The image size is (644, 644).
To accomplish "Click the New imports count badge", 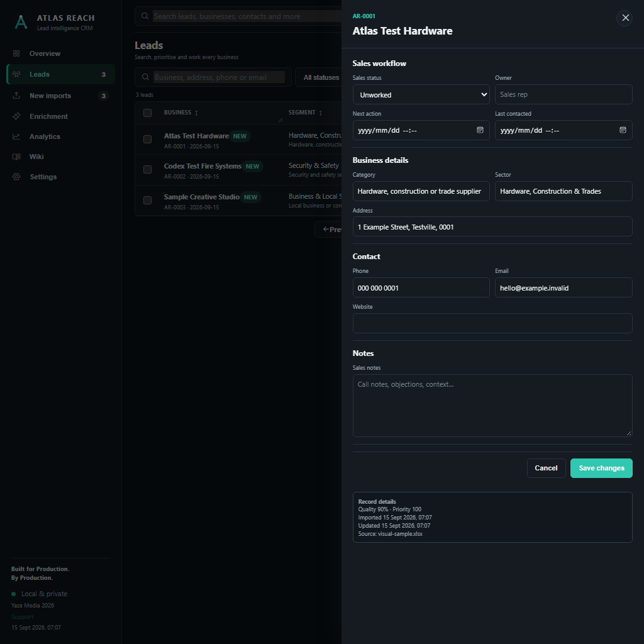I will pyautogui.click(x=104, y=96).
